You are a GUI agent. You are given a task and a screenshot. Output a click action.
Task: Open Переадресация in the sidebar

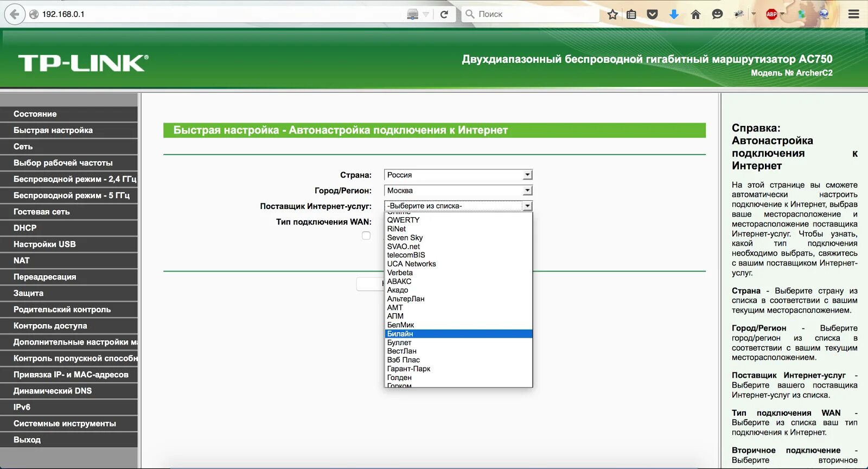tap(69, 277)
